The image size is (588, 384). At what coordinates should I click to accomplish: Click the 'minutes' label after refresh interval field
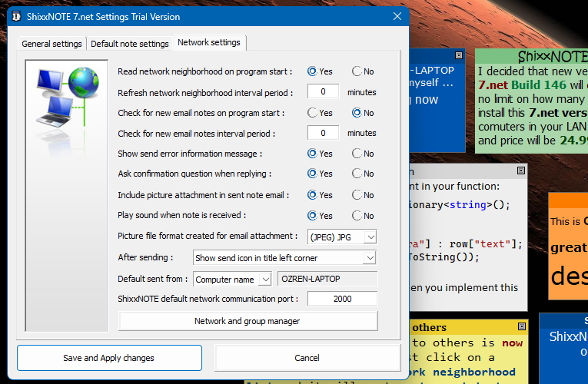tap(361, 92)
